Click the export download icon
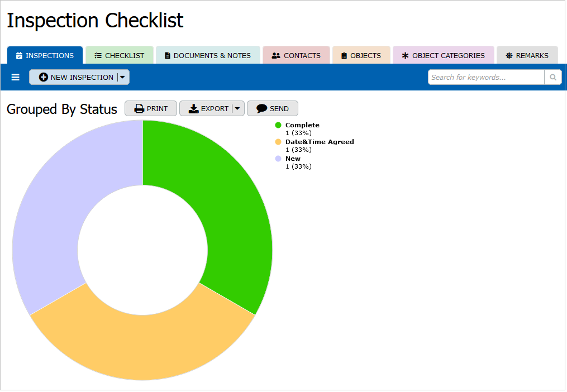 tap(193, 109)
